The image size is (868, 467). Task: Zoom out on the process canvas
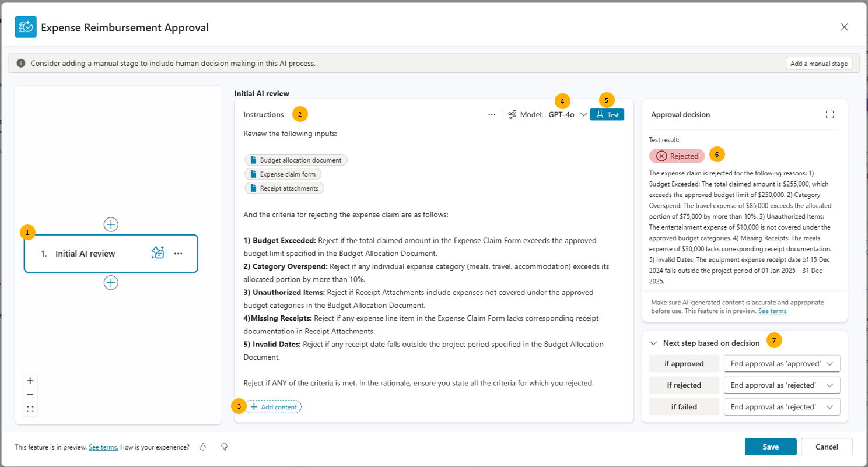point(30,395)
